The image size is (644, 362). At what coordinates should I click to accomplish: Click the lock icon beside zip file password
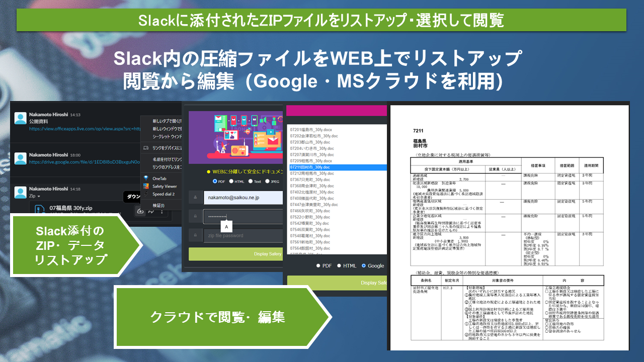(195, 236)
